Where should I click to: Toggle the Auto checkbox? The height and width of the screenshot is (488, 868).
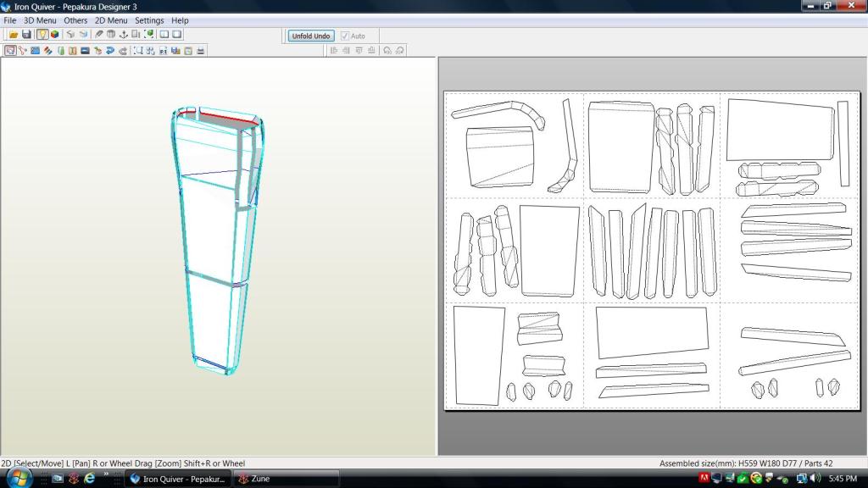[x=353, y=36]
